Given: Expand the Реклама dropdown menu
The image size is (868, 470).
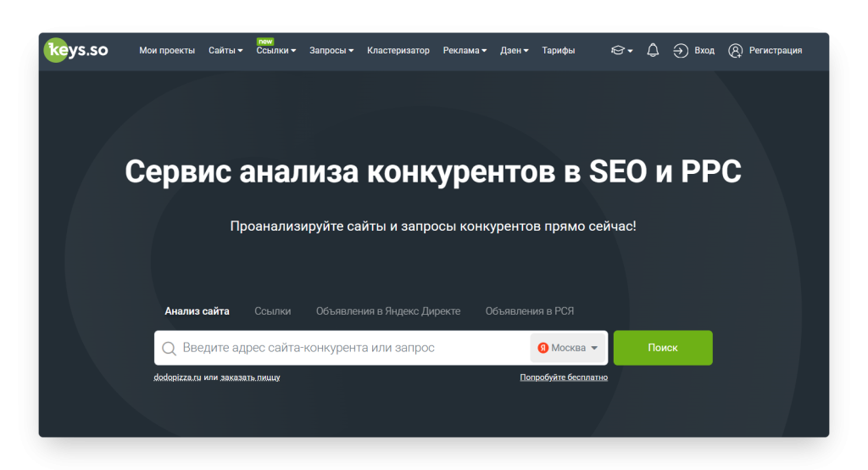Looking at the screenshot, I should click(465, 51).
